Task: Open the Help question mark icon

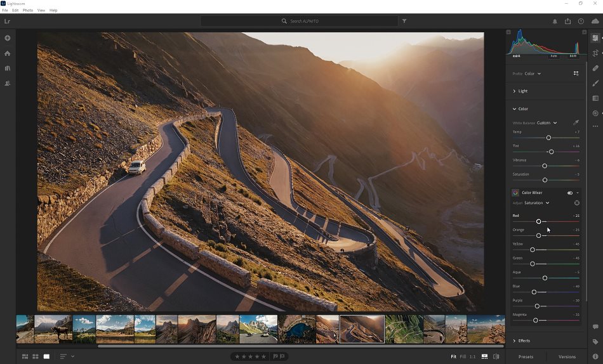Action: pos(581,21)
